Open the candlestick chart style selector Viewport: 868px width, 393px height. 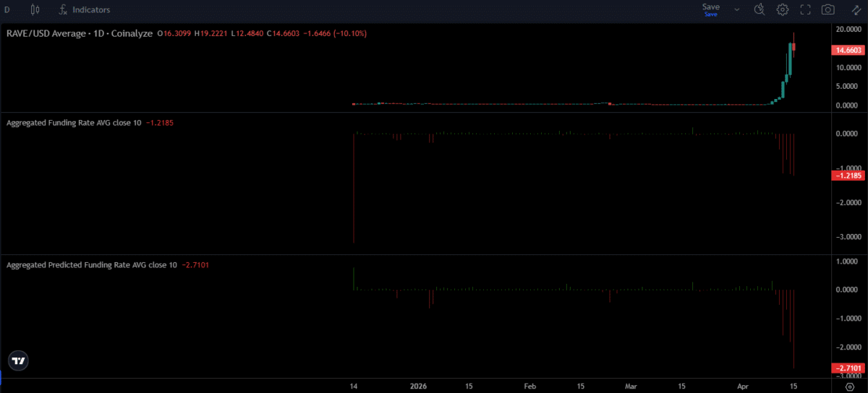(x=35, y=10)
